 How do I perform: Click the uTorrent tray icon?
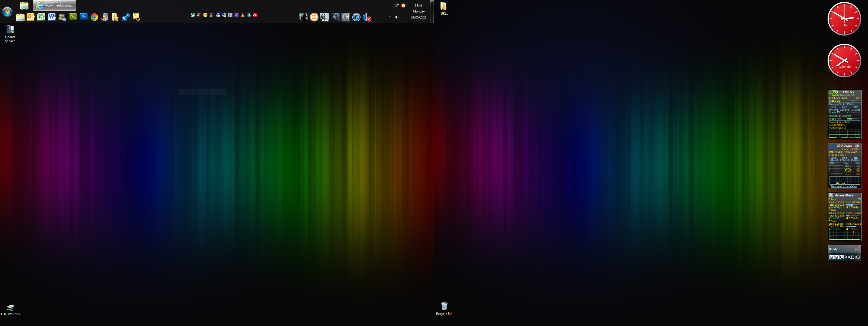193,15
